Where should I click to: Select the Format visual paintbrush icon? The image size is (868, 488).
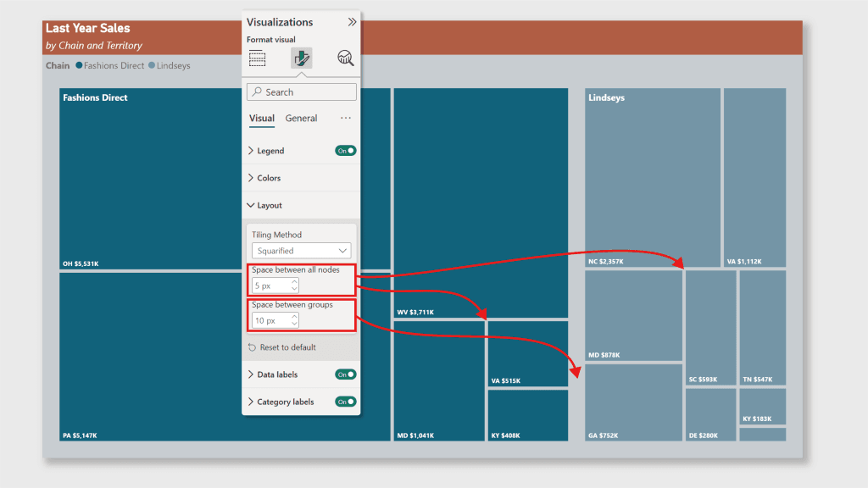[x=302, y=58]
